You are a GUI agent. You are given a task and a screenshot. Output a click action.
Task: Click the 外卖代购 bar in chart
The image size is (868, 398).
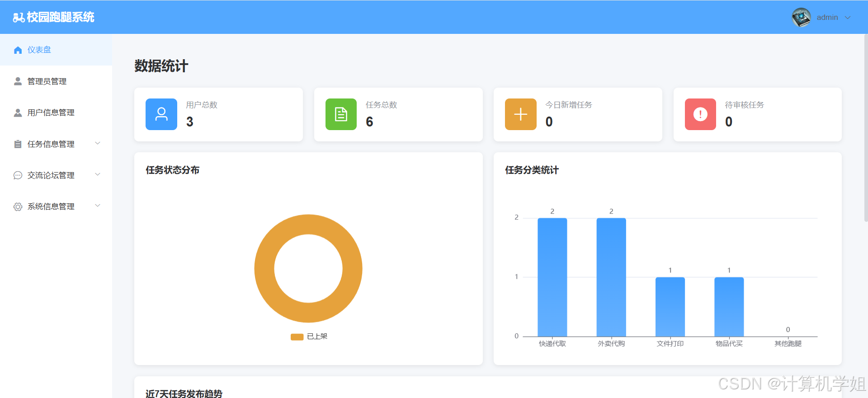pos(611,277)
